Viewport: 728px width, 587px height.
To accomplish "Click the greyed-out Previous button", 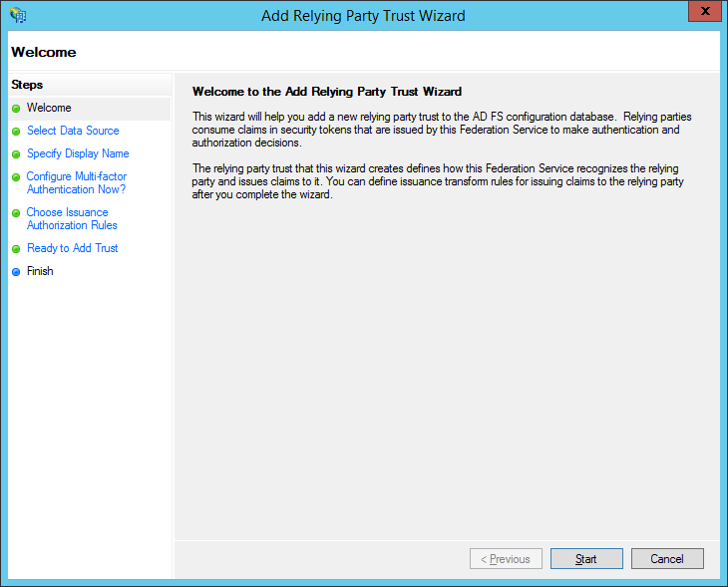I will click(x=506, y=559).
